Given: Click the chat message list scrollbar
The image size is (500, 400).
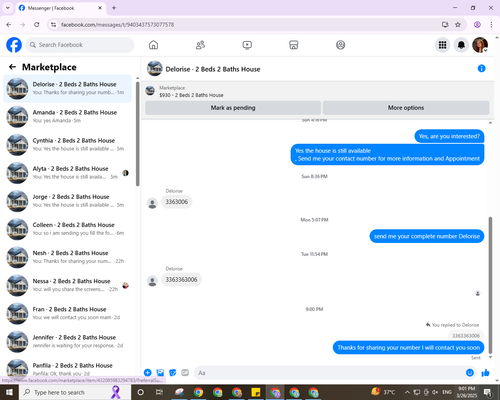Looking at the screenshot, I should 490,285.
